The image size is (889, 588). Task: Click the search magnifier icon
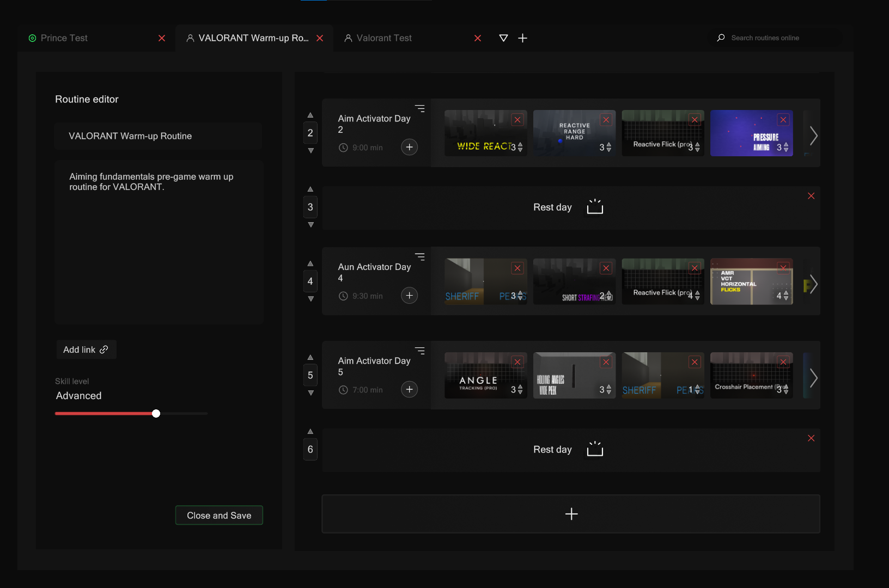pyautogui.click(x=721, y=38)
